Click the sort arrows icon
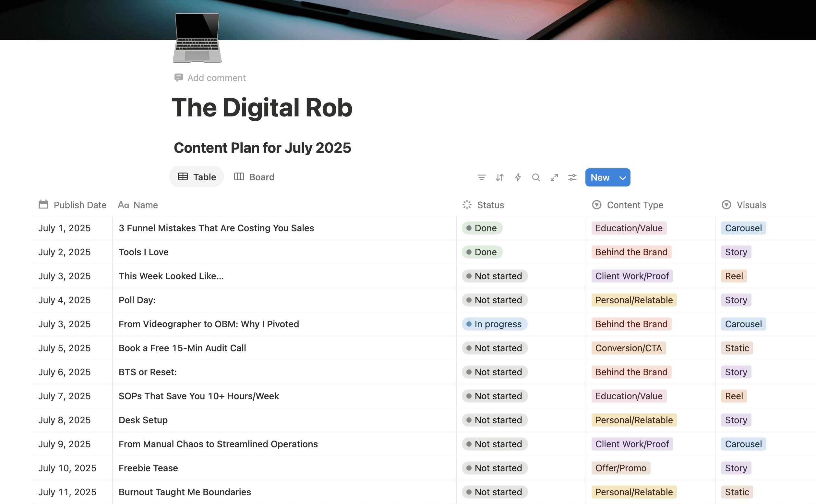 (499, 177)
